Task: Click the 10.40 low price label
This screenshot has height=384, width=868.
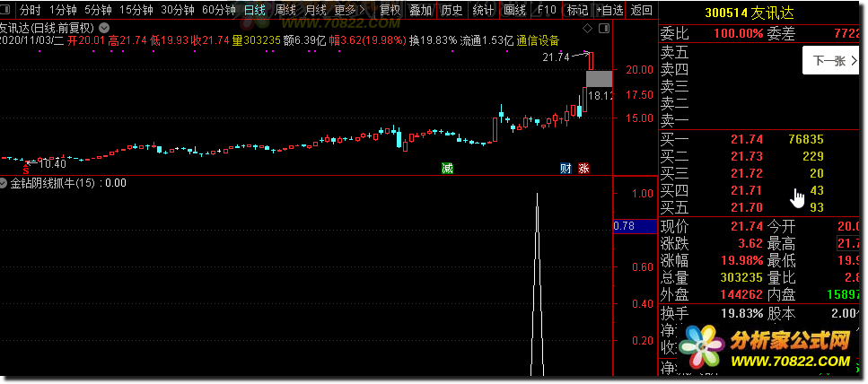Action: [x=52, y=164]
